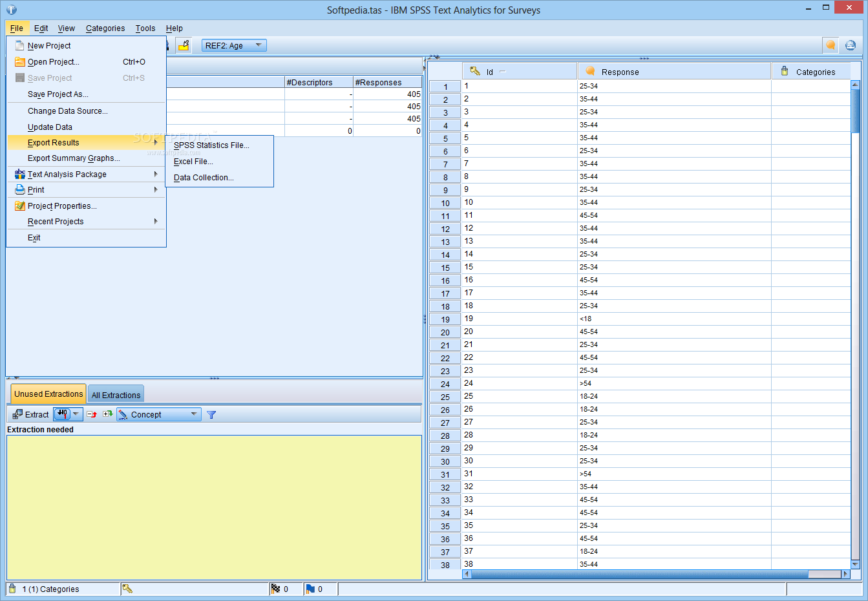Select Data Collection... export option
This screenshot has width=868, height=601.
219,178
